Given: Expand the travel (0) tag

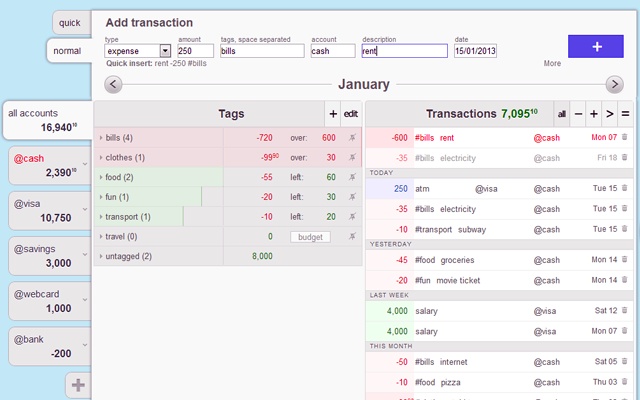Looking at the screenshot, I should [x=101, y=236].
